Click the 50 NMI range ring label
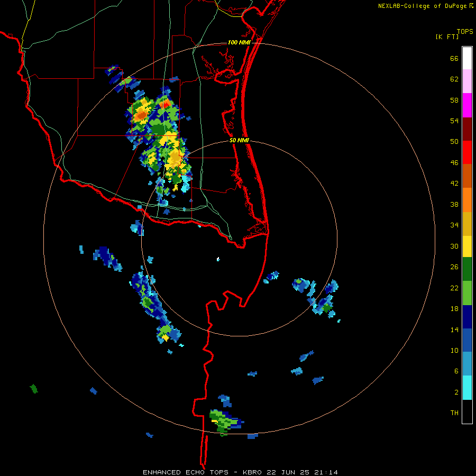 tap(239, 140)
